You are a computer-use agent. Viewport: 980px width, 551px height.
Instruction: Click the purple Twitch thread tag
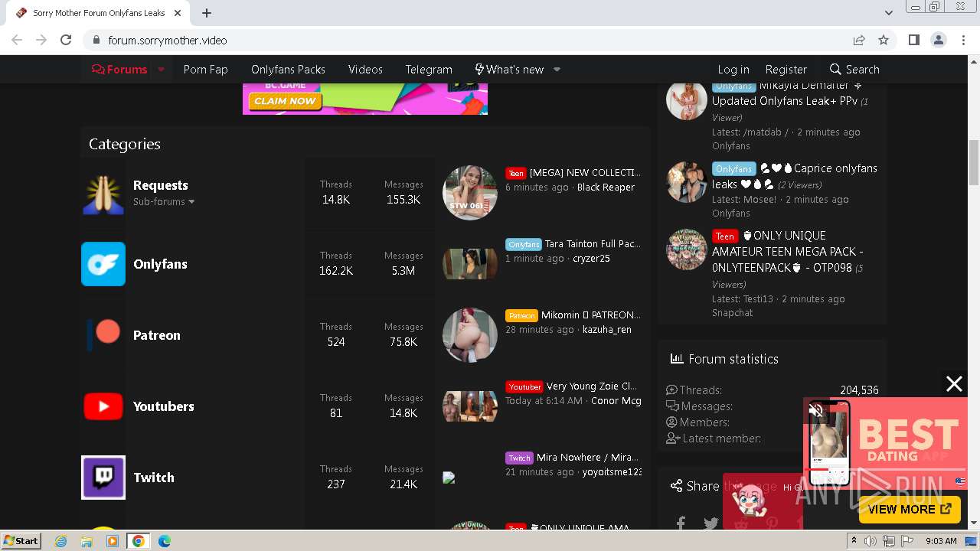[519, 458]
